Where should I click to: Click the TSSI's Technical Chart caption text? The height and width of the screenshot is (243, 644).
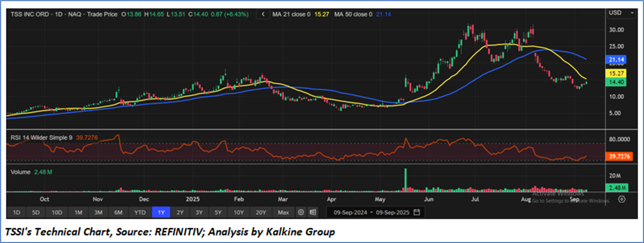(x=170, y=232)
